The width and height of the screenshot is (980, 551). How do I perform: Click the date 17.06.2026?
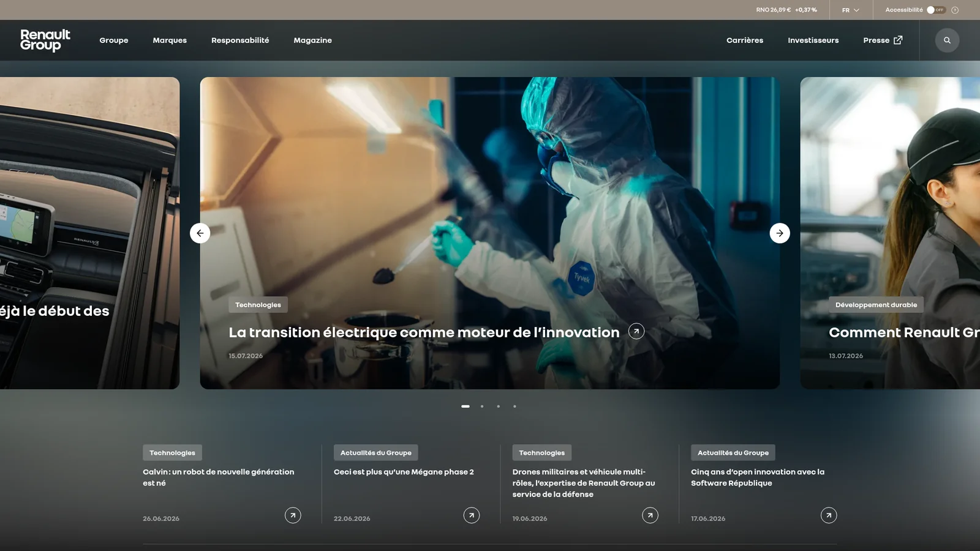point(708,519)
